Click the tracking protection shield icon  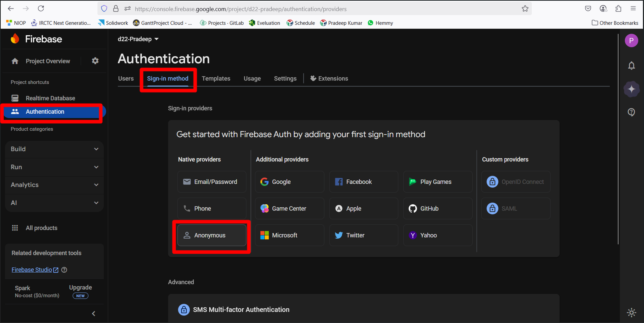click(104, 9)
